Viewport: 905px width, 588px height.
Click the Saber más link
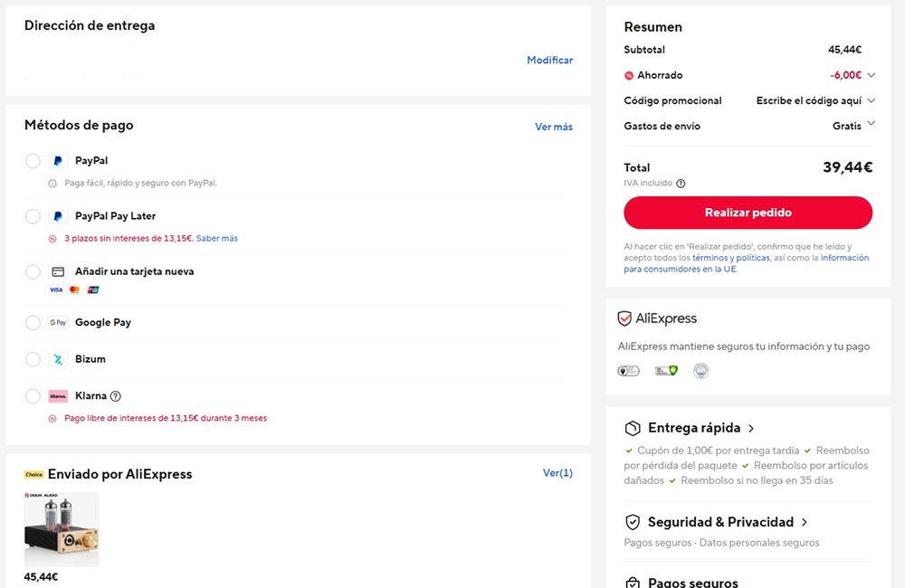pyautogui.click(x=217, y=238)
